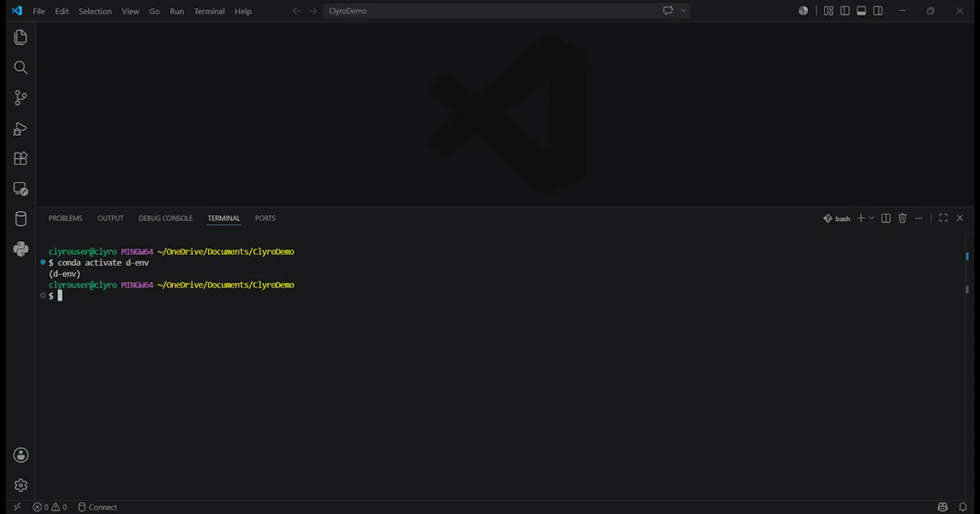
Task: Click the 'conda activate d-env' command line
Action: (x=99, y=263)
